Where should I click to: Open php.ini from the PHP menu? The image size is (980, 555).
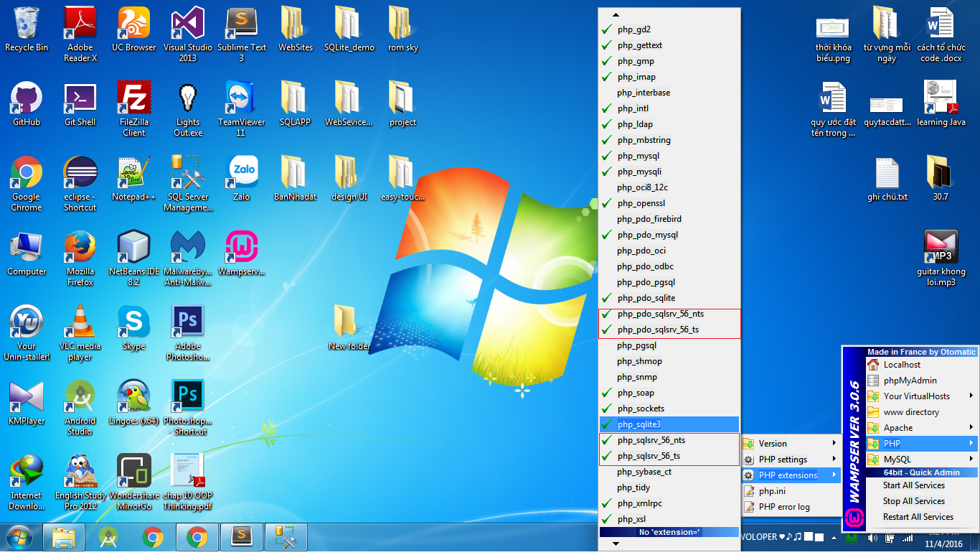tap(791, 491)
